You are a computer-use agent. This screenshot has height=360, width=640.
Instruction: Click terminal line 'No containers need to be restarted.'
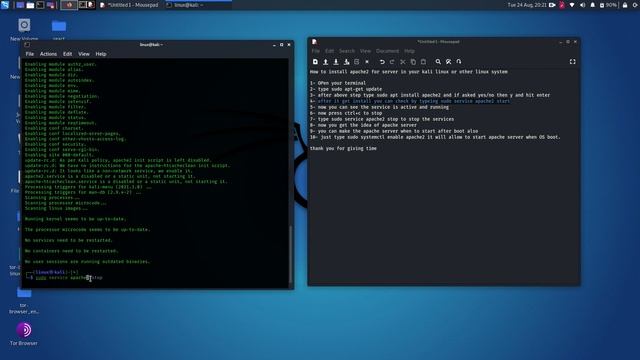[71, 251]
